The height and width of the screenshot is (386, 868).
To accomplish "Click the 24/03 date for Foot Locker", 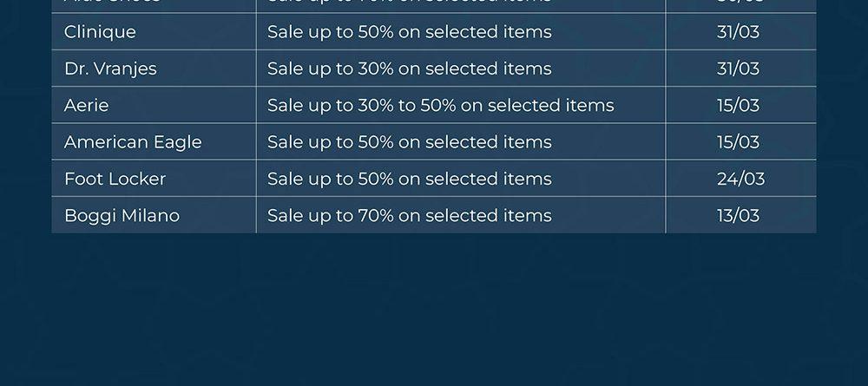I will click(x=740, y=179).
